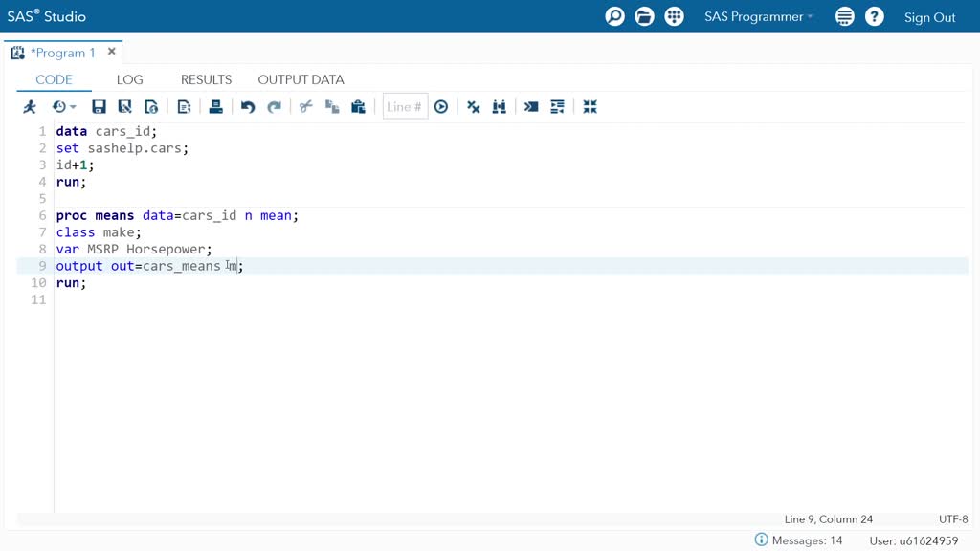Select the *Program 1 tab
This screenshot has height=551, width=980.
pyautogui.click(x=62, y=53)
